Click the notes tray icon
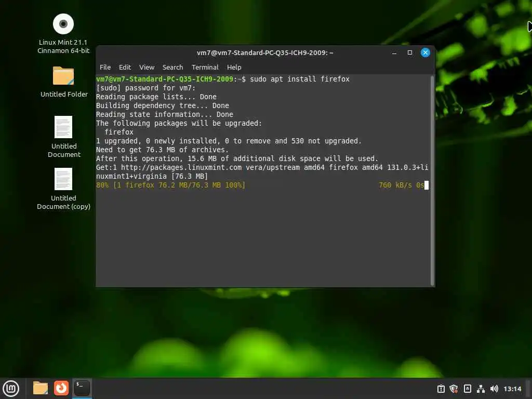 click(x=467, y=389)
